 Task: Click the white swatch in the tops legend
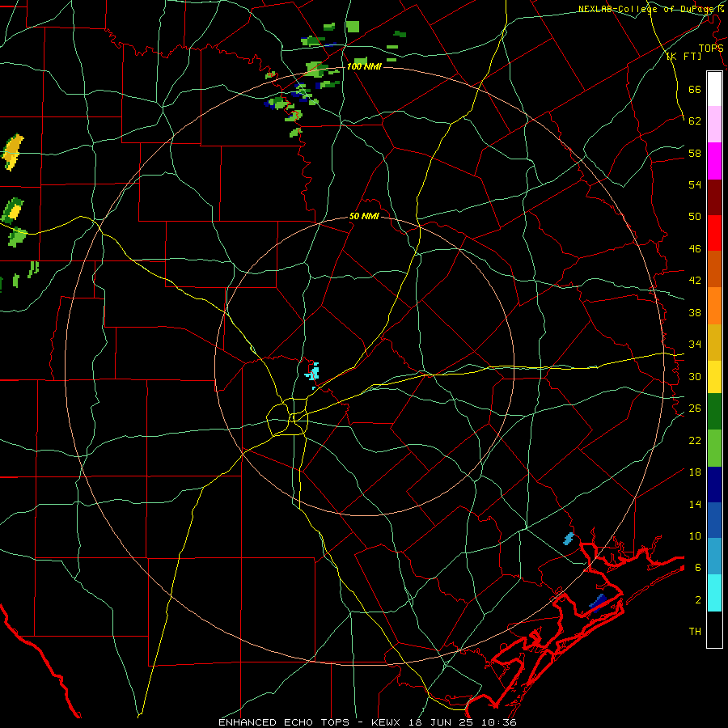click(x=714, y=89)
